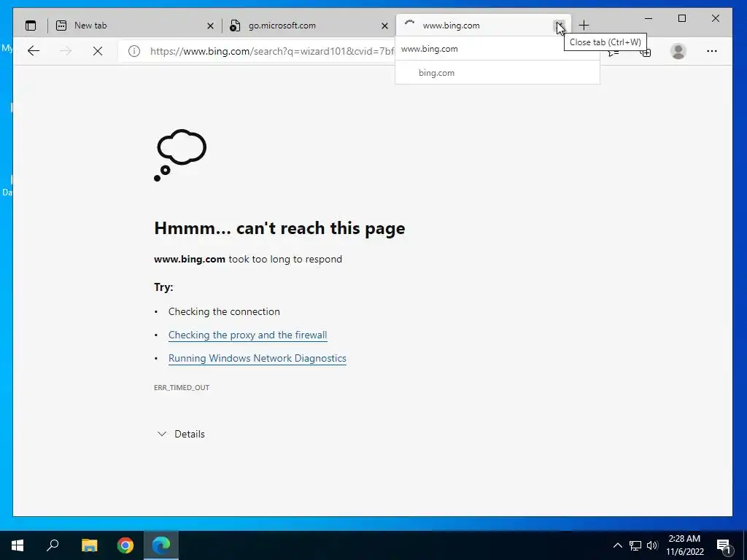The height and width of the screenshot is (560, 747).
Task: Open the Collections icon in toolbar
Action: [x=646, y=52]
